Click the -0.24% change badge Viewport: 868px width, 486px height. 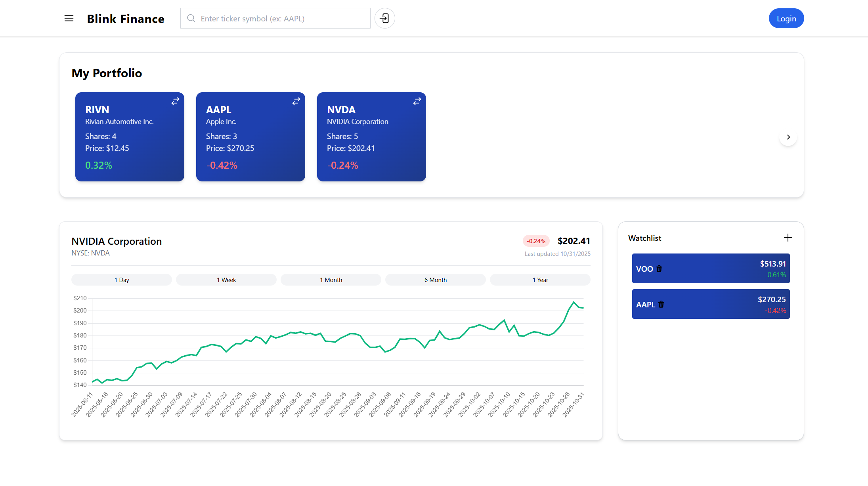point(536,240)
